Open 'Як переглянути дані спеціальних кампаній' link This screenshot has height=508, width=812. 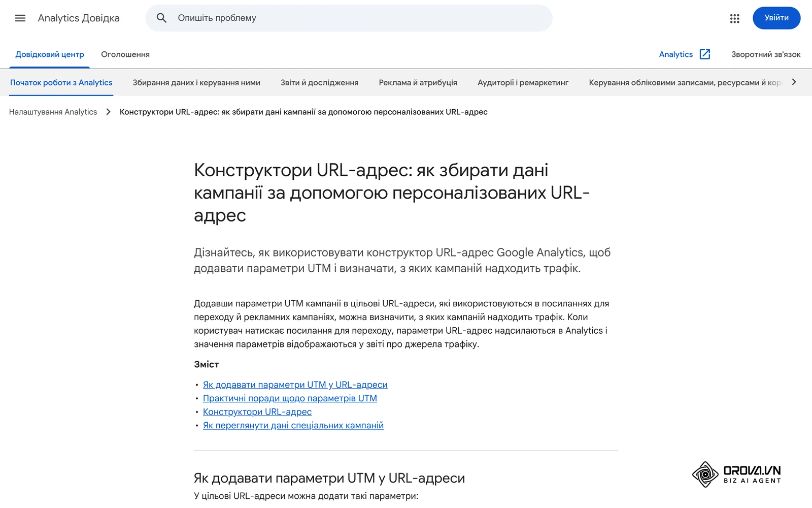click(293, 425)
